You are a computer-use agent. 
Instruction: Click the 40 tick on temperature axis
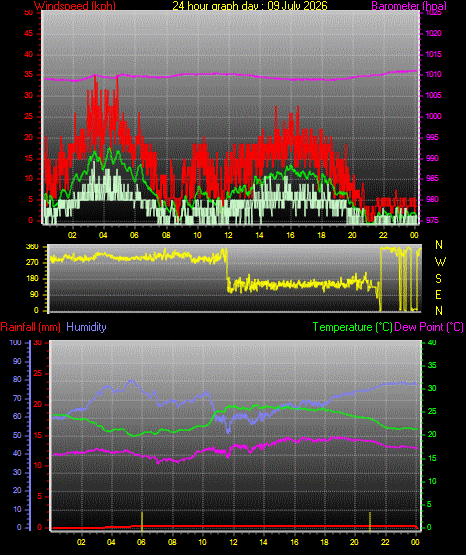(x=432, y=343)
